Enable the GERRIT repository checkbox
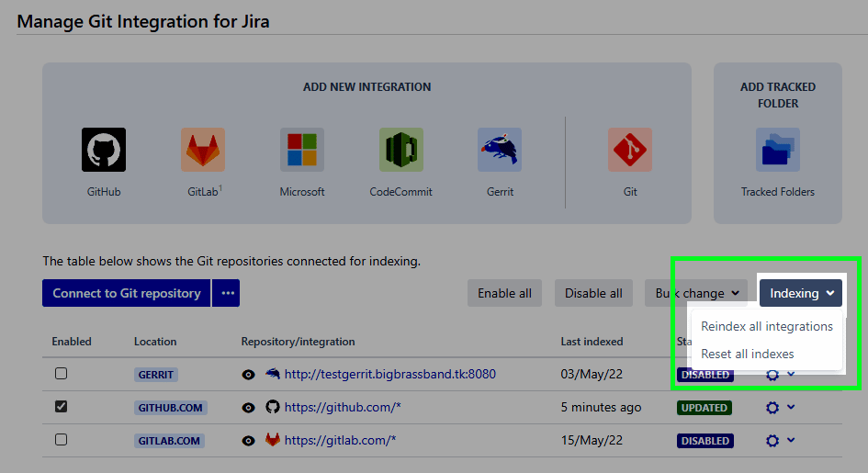Viewport: 868px width, 473px height. tap(61, 374)
